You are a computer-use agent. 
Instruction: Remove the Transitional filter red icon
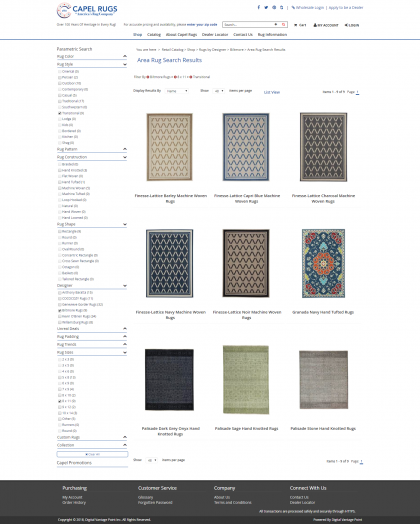pyautogui.click(x=191, y=77)
